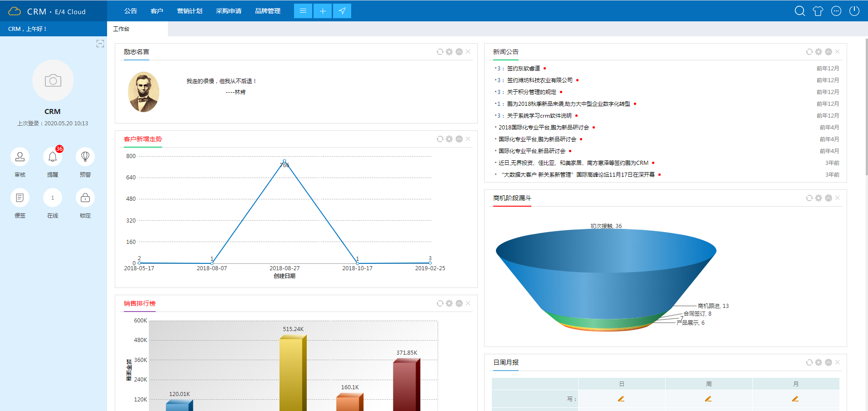
Task: Open news item 签约东软香道
Action: pos(523,69)
